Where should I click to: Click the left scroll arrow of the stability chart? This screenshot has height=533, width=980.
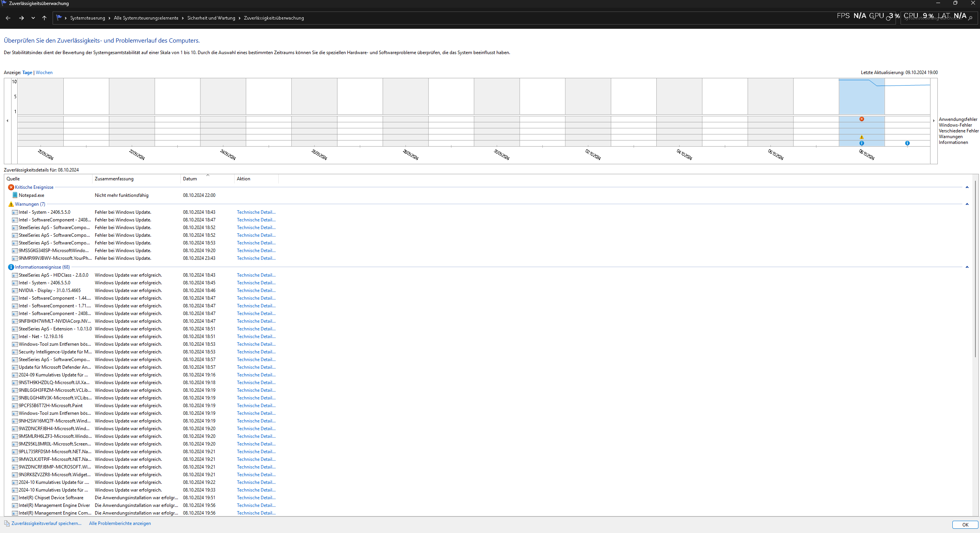[7, 120]
